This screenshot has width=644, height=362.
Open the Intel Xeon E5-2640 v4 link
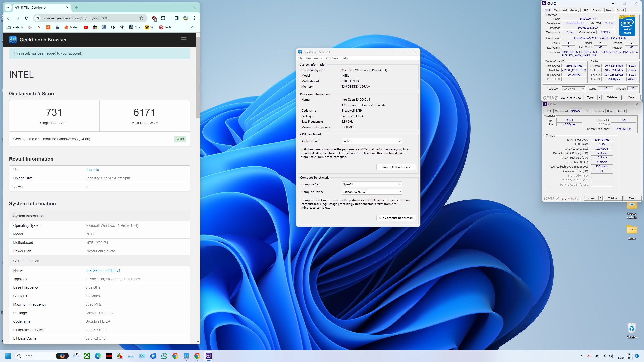(x=103, y=270)
